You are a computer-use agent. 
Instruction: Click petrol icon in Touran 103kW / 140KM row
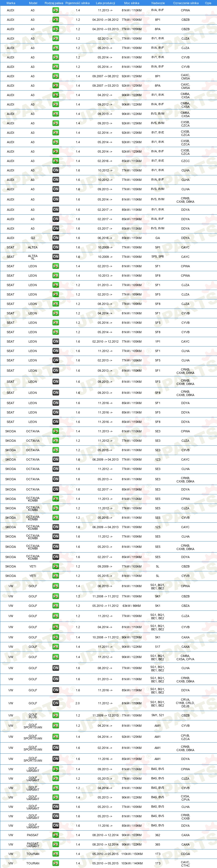point(56,863)
